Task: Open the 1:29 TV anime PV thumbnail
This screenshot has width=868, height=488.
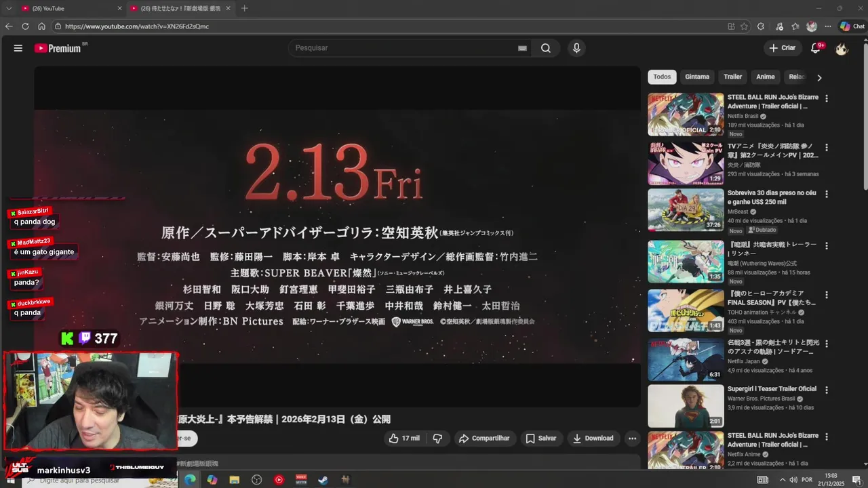Action: pos(686,163)
